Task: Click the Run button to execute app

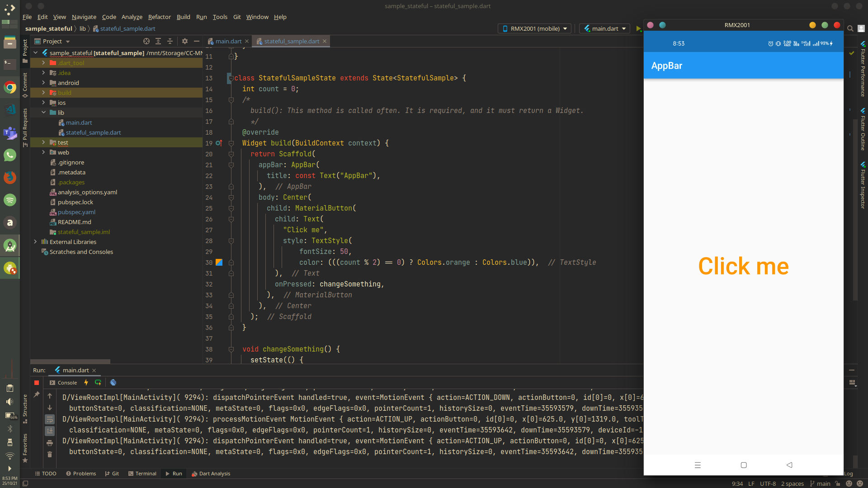Action: point(638,28)
